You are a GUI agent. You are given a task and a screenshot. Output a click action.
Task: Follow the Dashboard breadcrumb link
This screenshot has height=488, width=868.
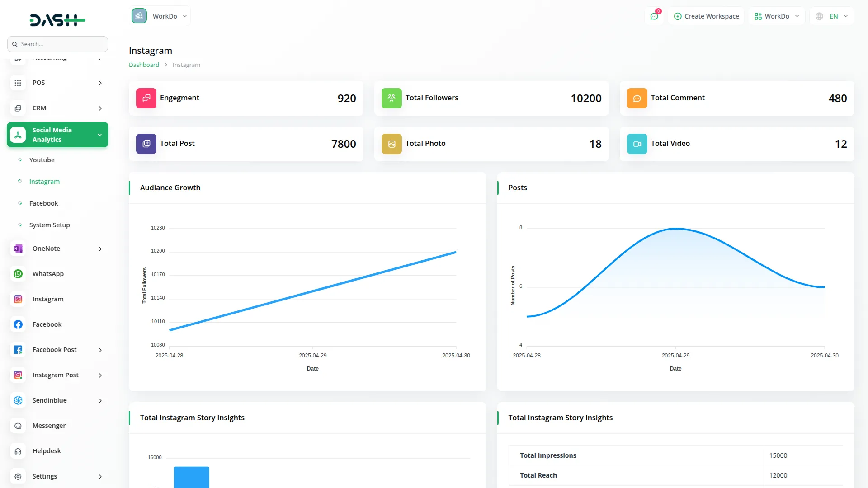[x=144, y=65]
